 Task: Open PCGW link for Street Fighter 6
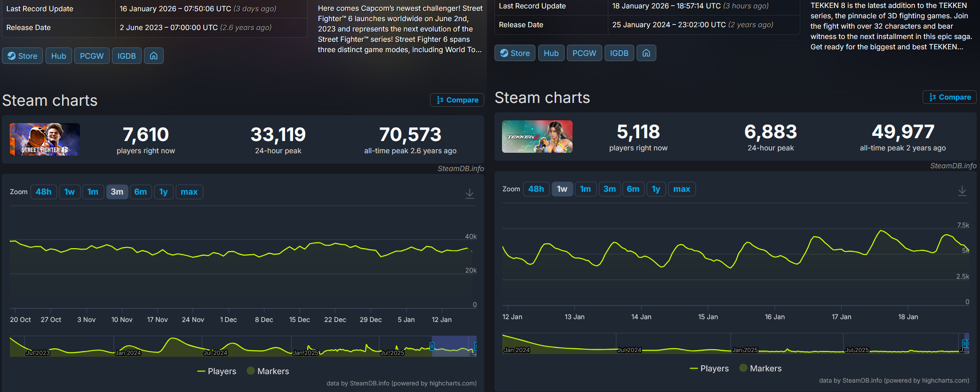click(92, 56)
